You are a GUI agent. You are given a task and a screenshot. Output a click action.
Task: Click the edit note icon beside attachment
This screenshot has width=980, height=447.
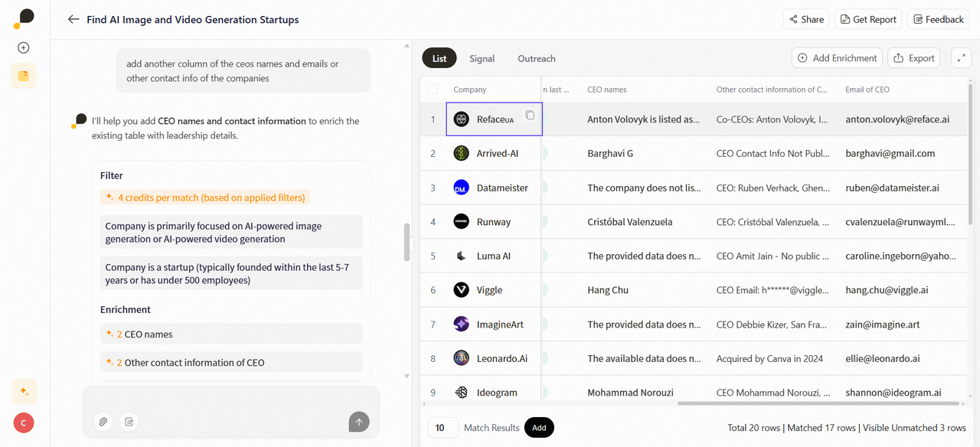(x=129, y=421)
